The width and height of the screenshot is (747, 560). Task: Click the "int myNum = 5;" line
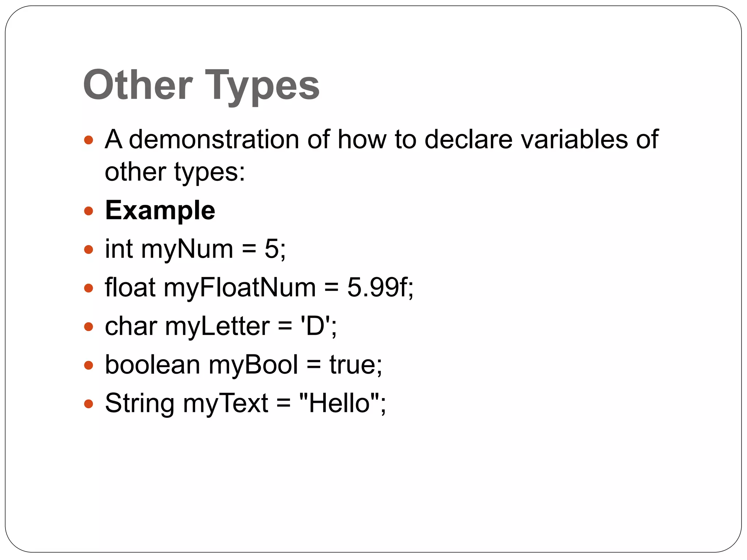click(195, 249)
